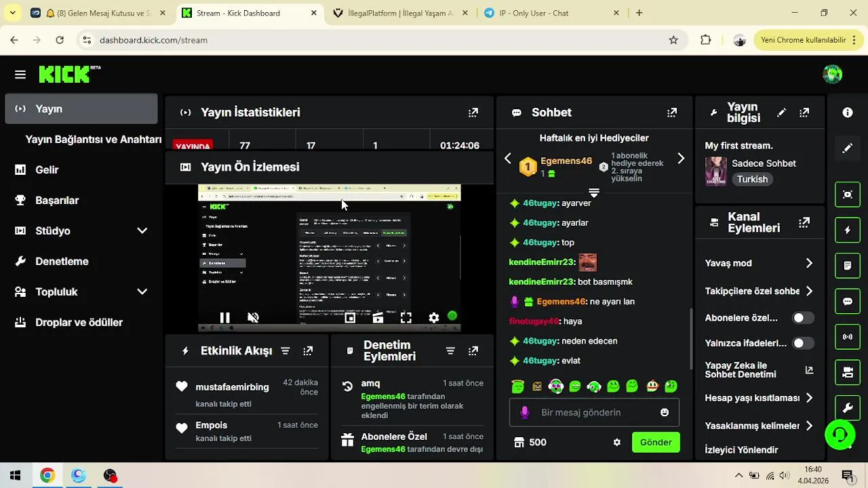The image size is (868, 488).
Task: Open preview settings gear in stream preview
Action: click(434, 317)
